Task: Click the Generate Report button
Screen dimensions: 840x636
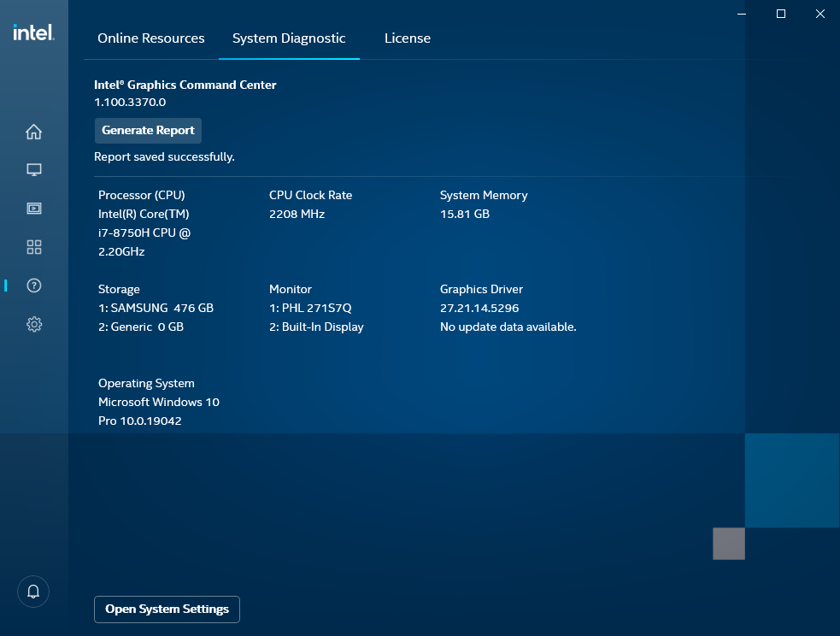Action: 148,130
